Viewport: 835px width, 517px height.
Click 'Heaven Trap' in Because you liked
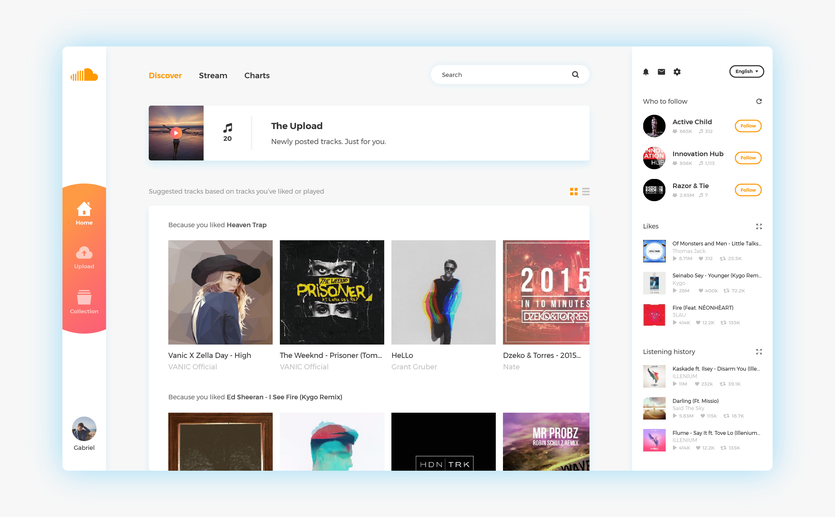pyautogui.click(x=247, y=225)
